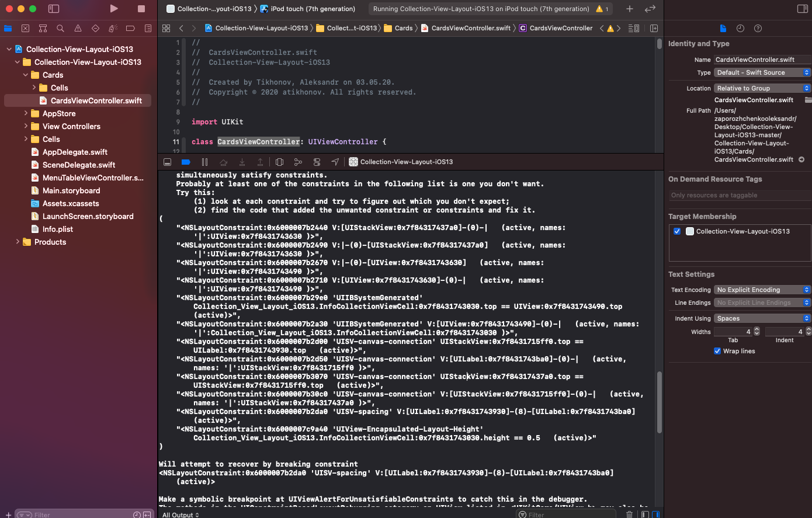
Task: Go forward in editor history
Action: [194, 28]
